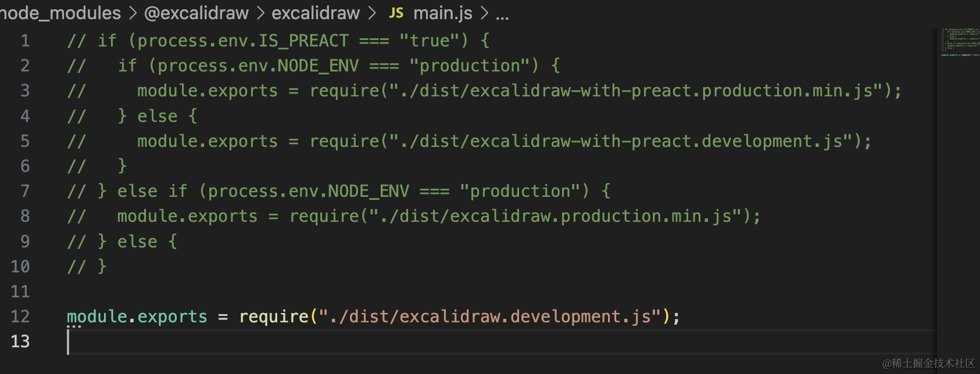Click semicolon ending line 12
The height and width of the screenshot is (374, 980).
[x=676, y=318]
